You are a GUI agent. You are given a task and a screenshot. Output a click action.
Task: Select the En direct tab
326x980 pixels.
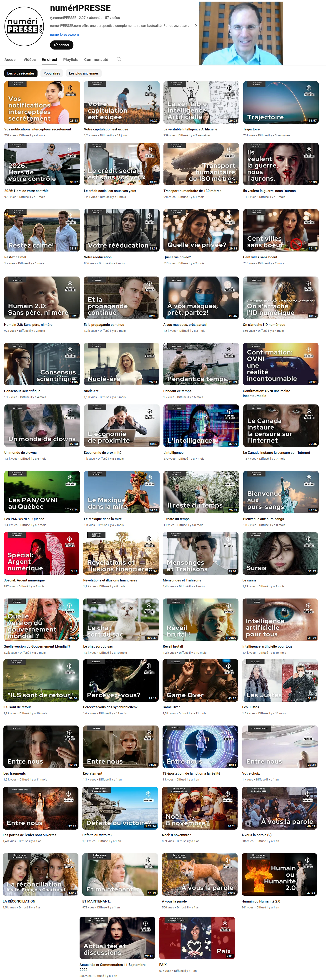coord(50,60)
